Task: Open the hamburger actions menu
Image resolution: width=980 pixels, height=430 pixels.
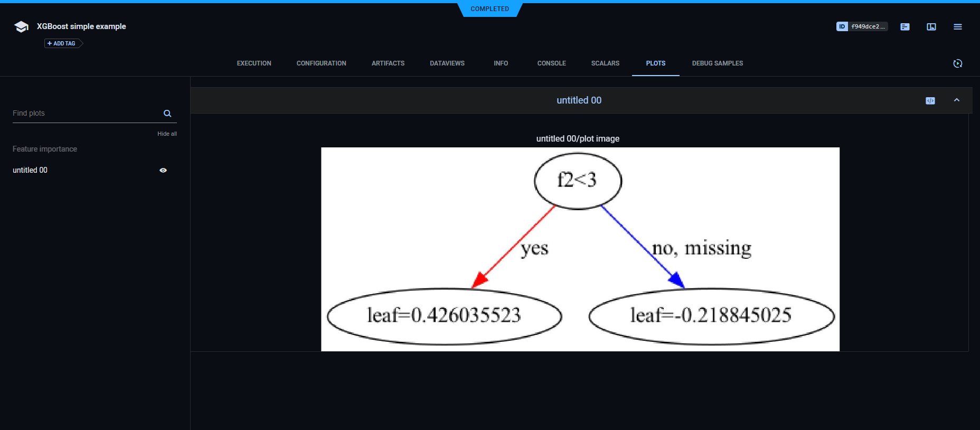Action: 958,27
